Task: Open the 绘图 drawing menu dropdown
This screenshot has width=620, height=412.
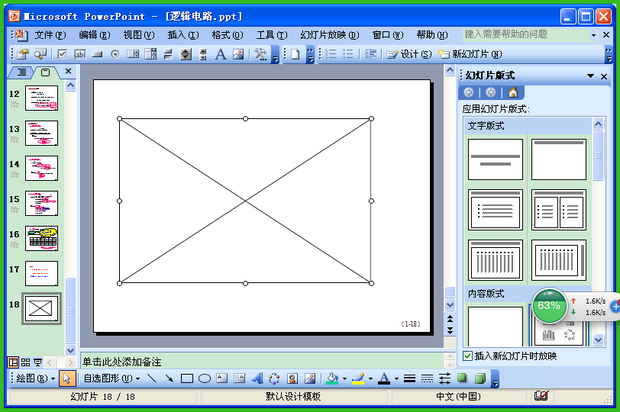Action: pyautogui.click(x=32, y=379)
